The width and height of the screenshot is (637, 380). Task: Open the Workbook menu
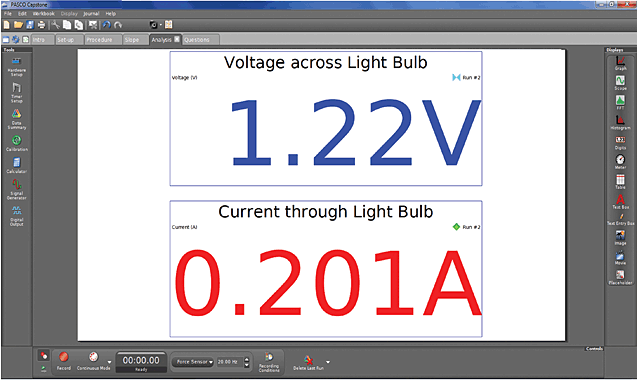click(43, 13)
